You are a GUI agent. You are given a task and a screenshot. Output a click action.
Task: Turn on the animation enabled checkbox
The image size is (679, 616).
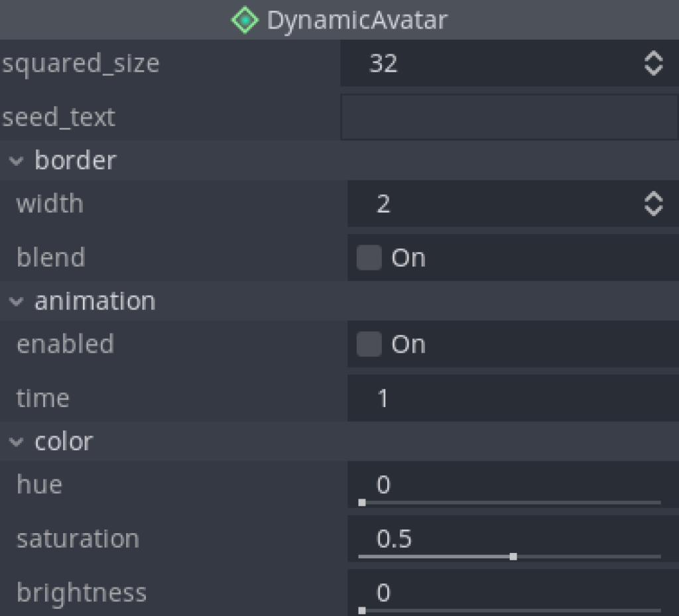pyautogui.click(x=368, y=344)
